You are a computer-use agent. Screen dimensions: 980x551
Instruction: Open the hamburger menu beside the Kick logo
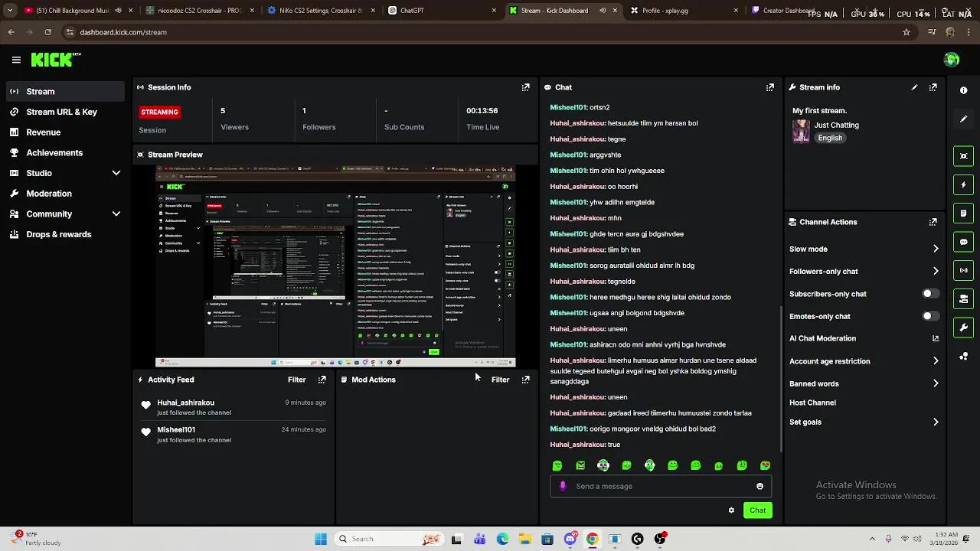(16, 60)
